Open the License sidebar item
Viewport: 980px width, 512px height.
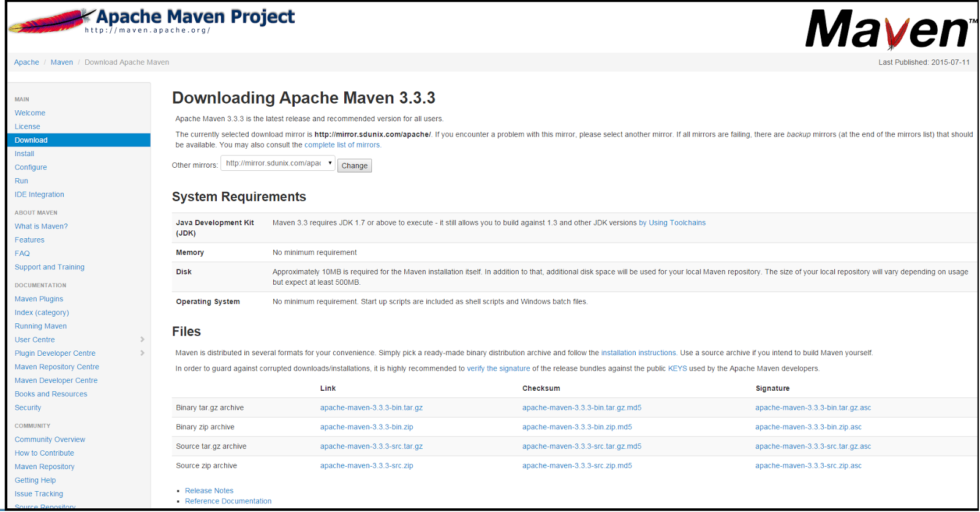(x=28, y=126)
